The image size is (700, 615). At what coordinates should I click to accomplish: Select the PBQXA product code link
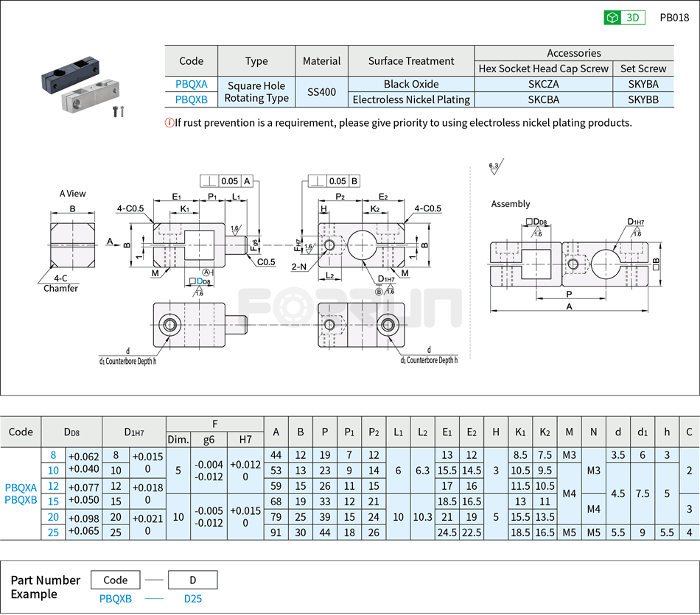190,84
